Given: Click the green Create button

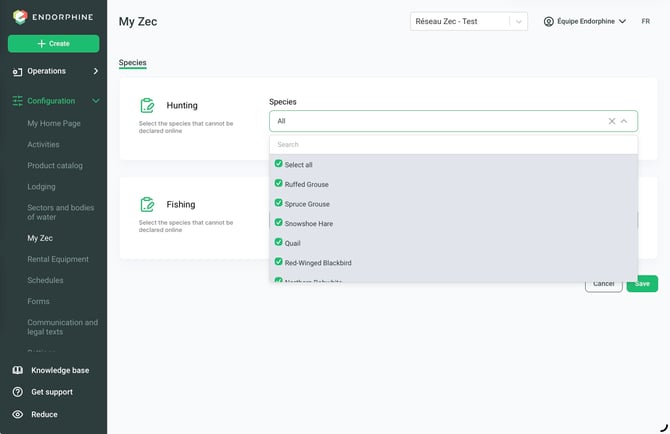Looking at the screenshot, I should point(53,44).
